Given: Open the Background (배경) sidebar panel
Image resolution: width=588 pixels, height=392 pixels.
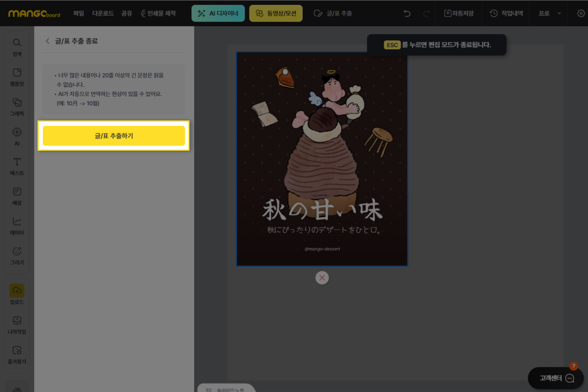Looking at the screenshot, I should [17, 196].
